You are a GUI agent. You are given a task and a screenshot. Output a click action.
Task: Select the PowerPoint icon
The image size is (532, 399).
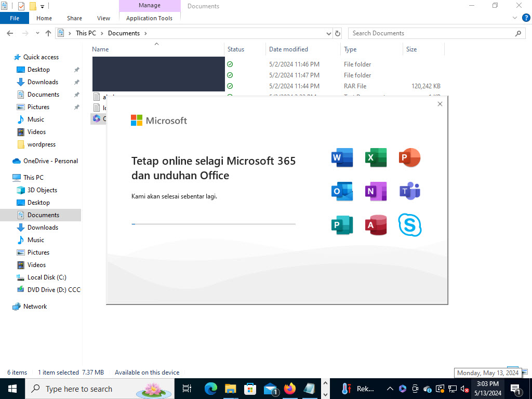[x=409, y=157]
